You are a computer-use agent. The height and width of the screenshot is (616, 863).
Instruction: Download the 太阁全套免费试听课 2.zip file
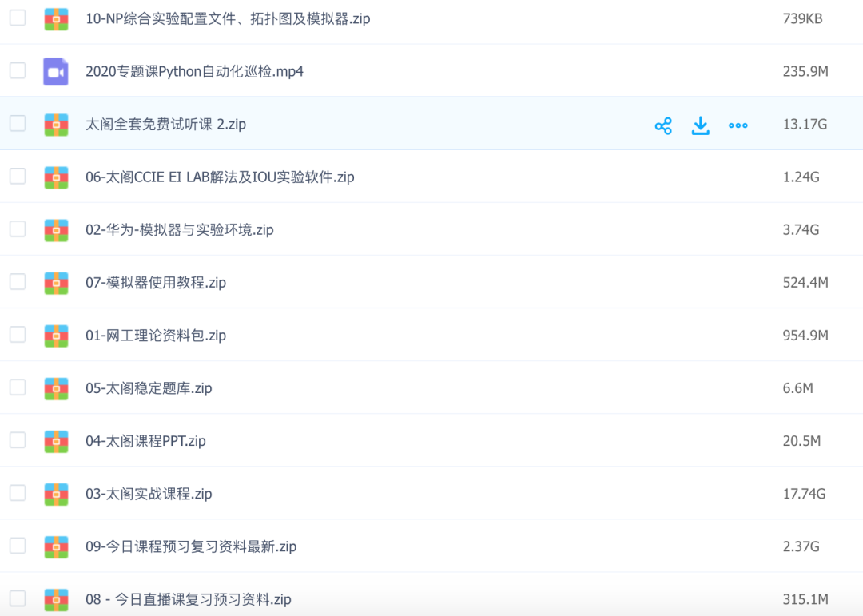(701, 125)
